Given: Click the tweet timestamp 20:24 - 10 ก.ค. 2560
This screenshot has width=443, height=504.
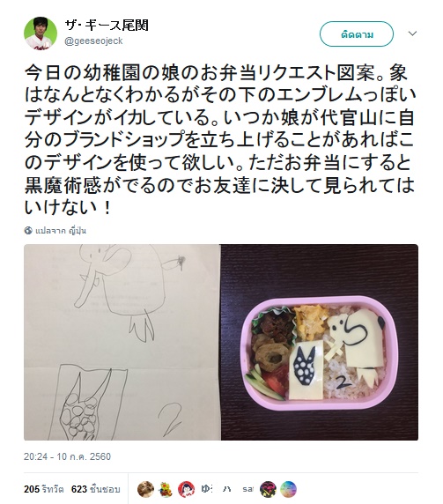Looking at the screenshot, I should click(67, 456).
